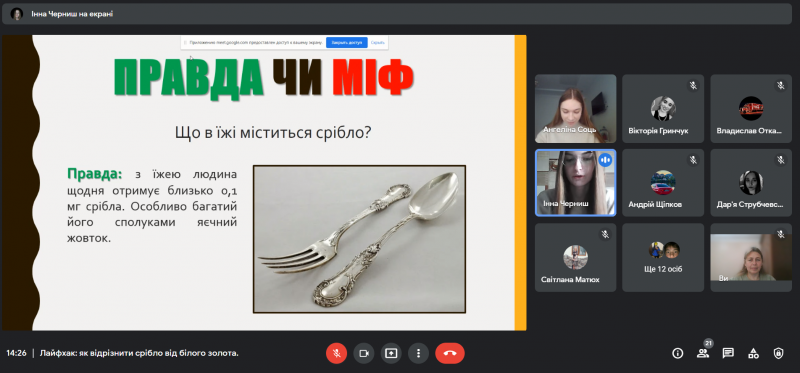Click the blue 'Закрыть доступ' stop sharing button

pos(346,43)
